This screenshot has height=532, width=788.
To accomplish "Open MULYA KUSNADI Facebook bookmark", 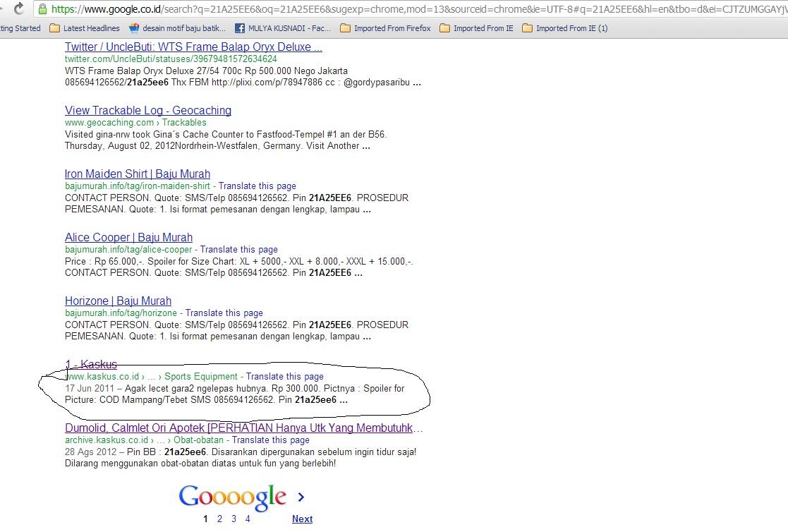I will click(283, 28).
